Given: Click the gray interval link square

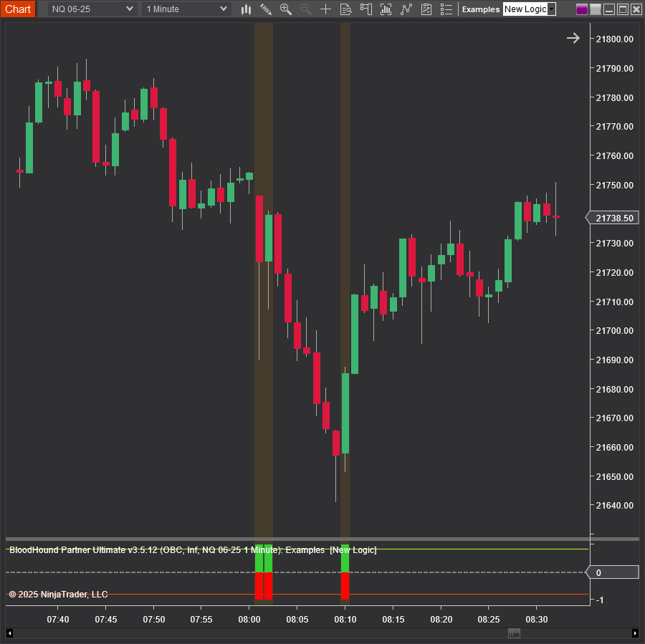Looking at the screenshot, I should [596, 9].
